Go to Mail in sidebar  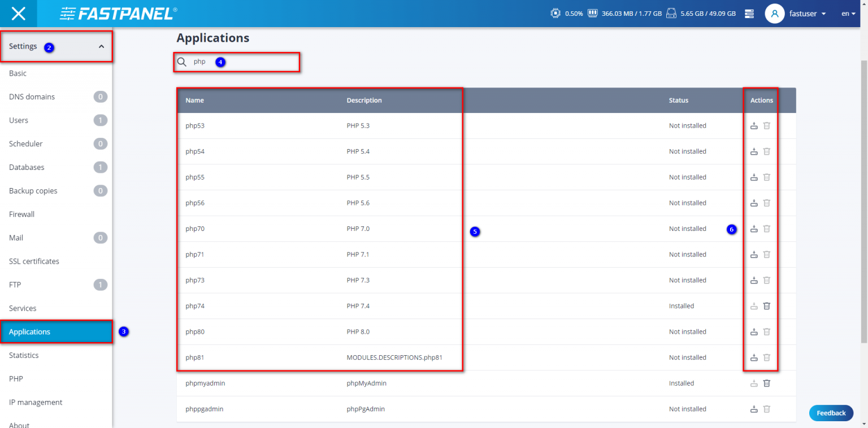pyautogui.click(x=56, y=238)
